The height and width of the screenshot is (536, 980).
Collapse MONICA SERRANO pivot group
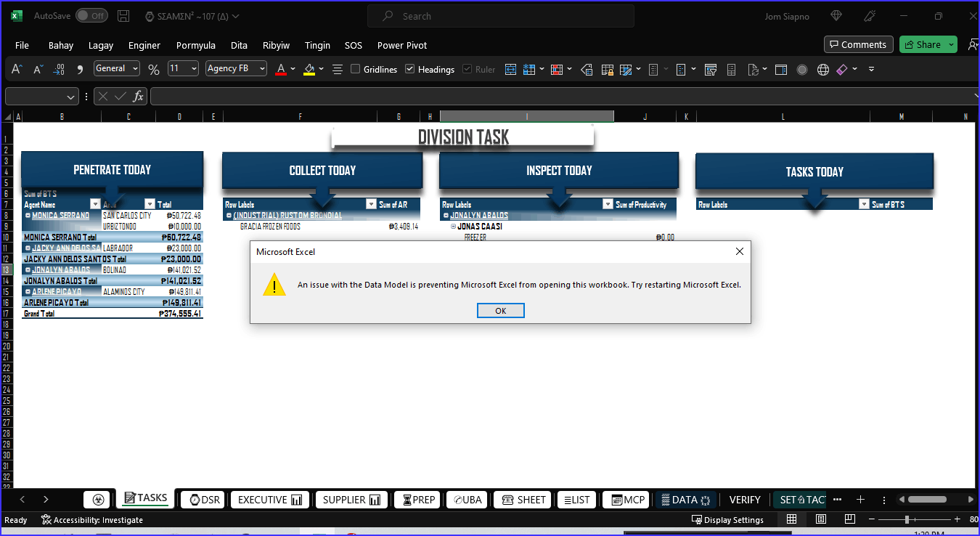[28, 216]
